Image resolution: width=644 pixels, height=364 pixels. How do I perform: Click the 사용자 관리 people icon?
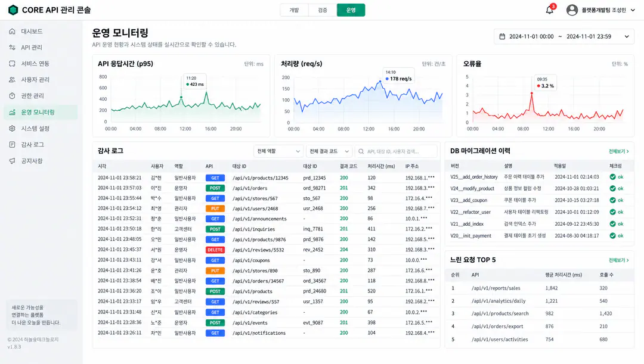tap(13, 80)
